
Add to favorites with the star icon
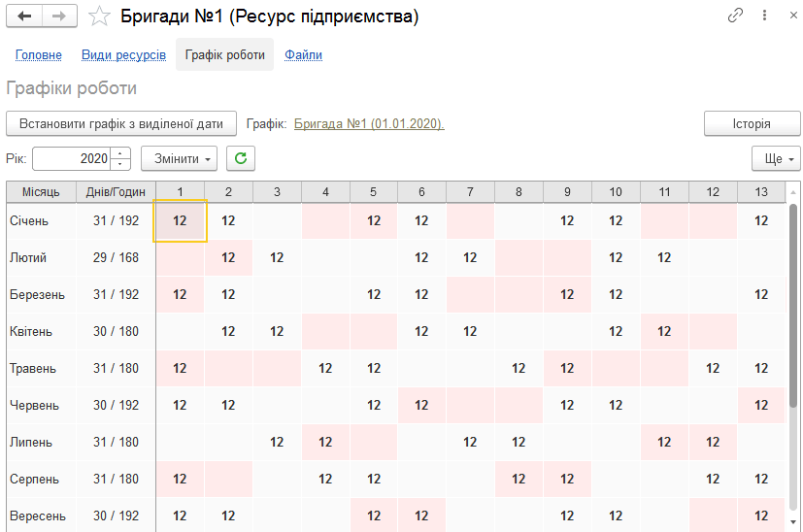pos(99,17)
